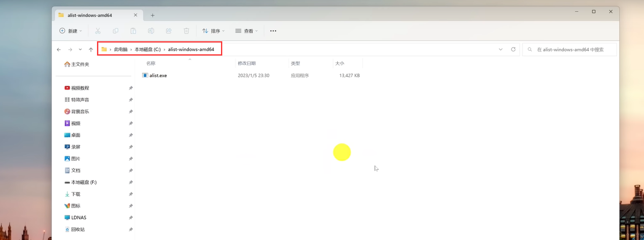644x240 pixels.
Task: Open the 查看 view dropdown
Action: tap(246, 31)
